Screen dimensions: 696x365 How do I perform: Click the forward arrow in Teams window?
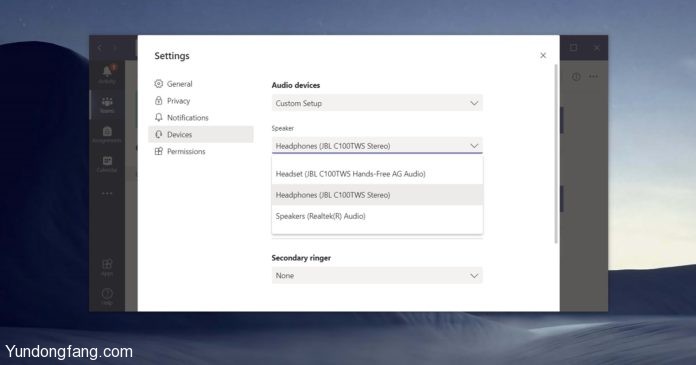point(115,48)
